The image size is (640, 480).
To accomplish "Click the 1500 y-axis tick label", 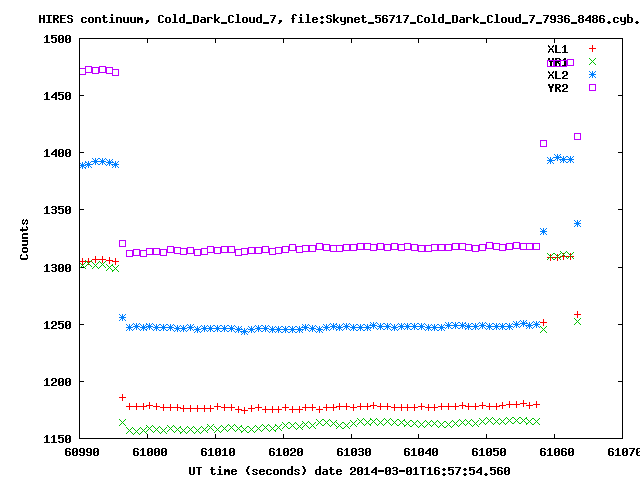I will 57,40.
